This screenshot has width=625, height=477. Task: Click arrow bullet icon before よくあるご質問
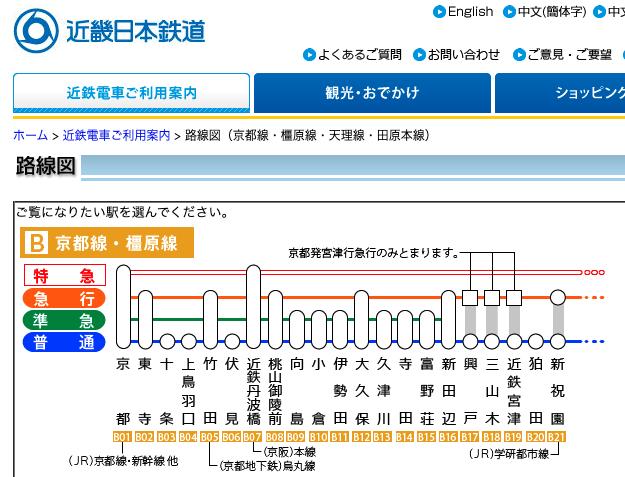tap(309, 55)
